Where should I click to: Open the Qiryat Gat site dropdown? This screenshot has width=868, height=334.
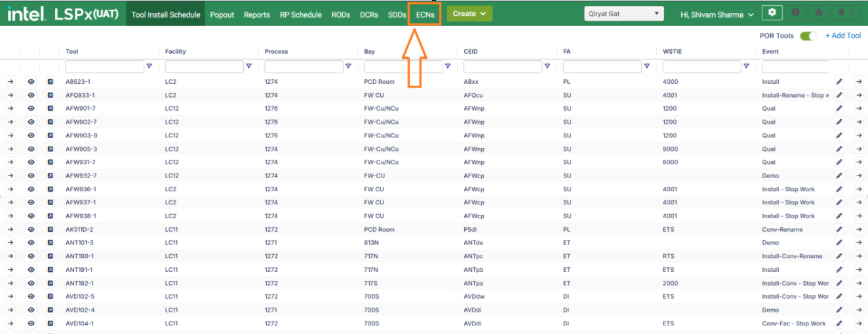click(x=623, y=14)
